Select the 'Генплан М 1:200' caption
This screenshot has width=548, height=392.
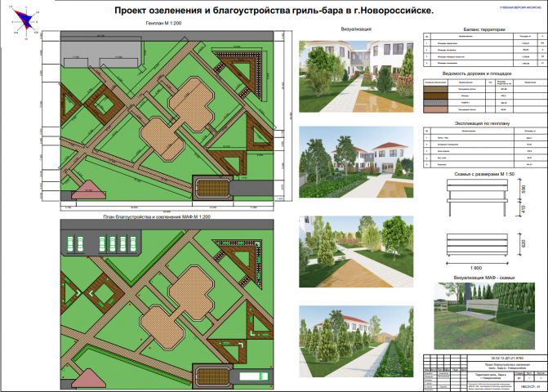pyautogui.click(x=163, y=23)
